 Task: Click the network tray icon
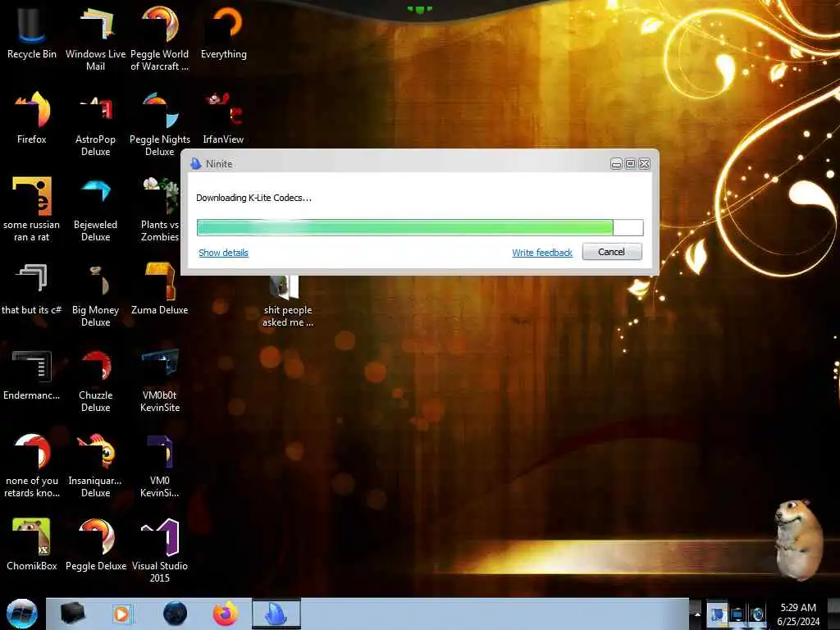click(x=737, y=614)
